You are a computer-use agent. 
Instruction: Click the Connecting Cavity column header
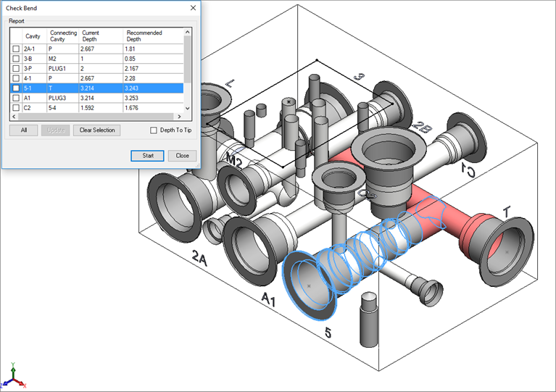[x=63, y=36]
